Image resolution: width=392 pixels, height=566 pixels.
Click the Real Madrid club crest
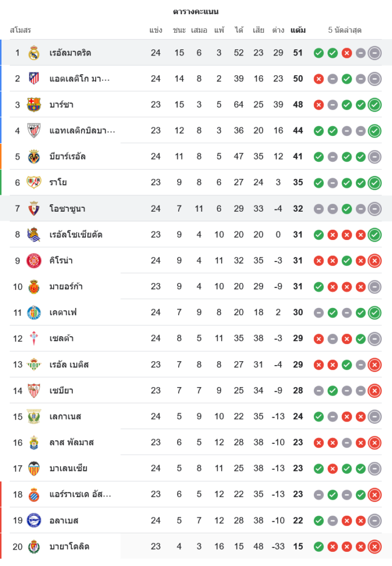click(x=34, y=53)
